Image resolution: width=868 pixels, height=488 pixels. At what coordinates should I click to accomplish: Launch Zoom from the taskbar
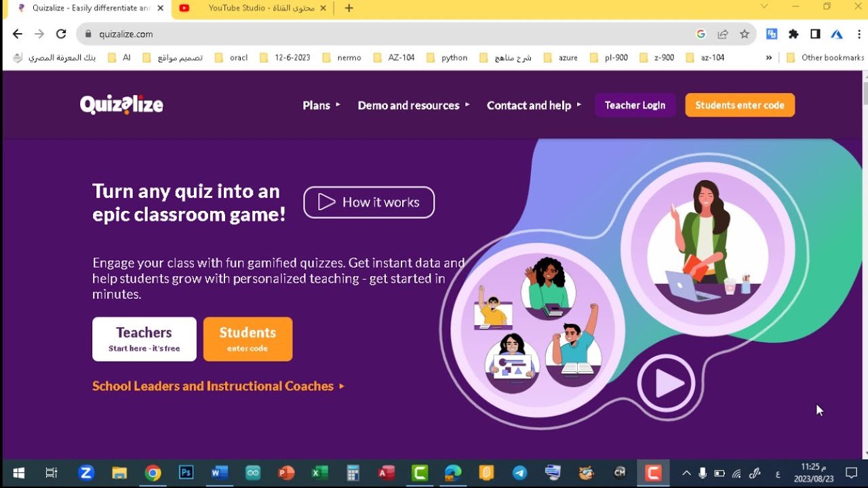point(86,473)
